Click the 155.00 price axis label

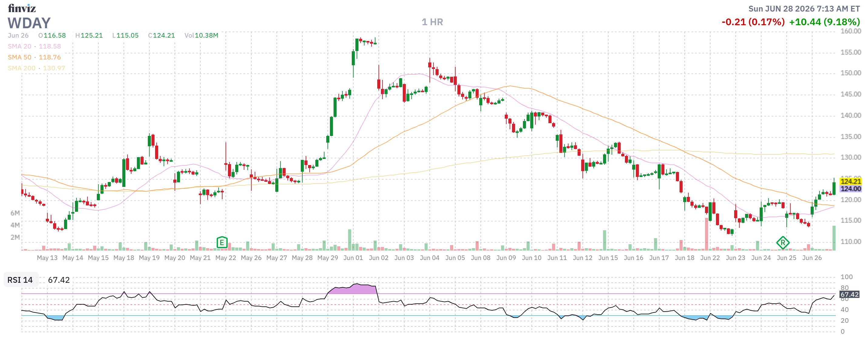851,52
